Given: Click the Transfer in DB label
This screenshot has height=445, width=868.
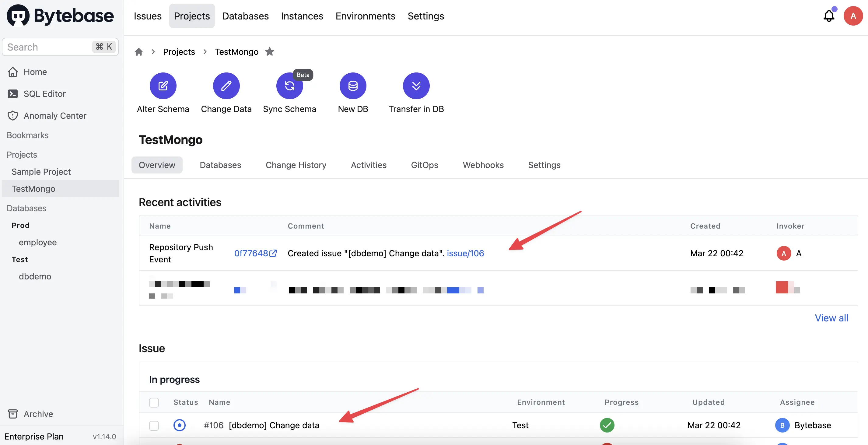Looking at the screenshot, I should (416, 109).
